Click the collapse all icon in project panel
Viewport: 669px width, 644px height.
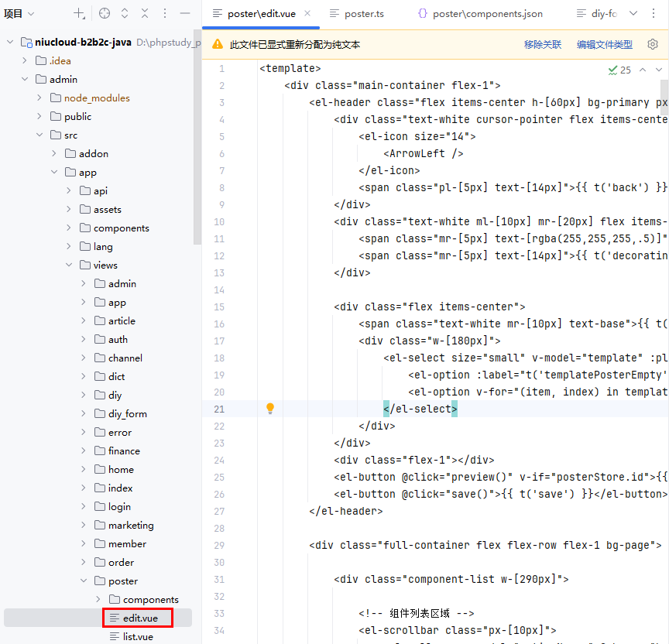click(144, 14)
